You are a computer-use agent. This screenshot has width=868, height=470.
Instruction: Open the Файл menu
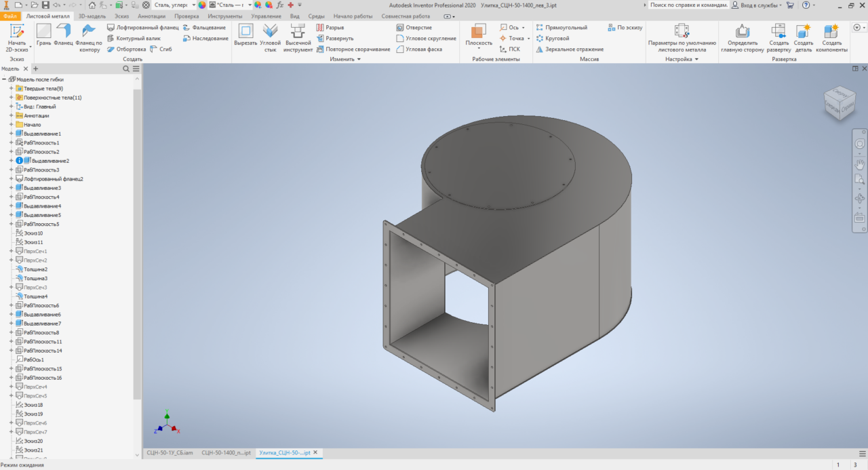coord(10,16)
